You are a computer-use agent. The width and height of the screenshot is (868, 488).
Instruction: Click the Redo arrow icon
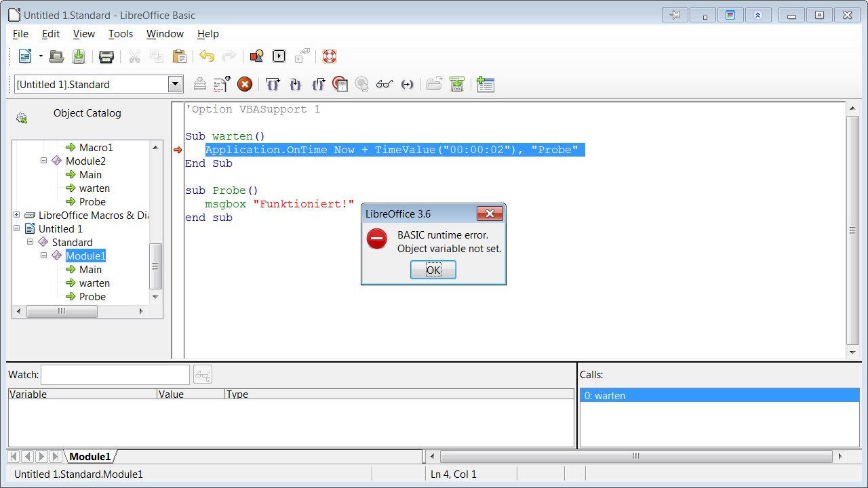click(x=229, y=56)
